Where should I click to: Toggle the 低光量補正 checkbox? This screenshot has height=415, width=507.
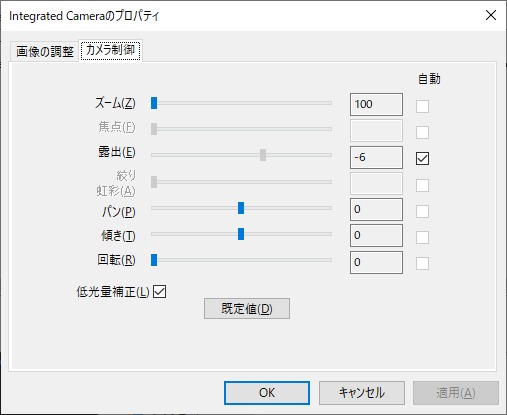point(160,292)
